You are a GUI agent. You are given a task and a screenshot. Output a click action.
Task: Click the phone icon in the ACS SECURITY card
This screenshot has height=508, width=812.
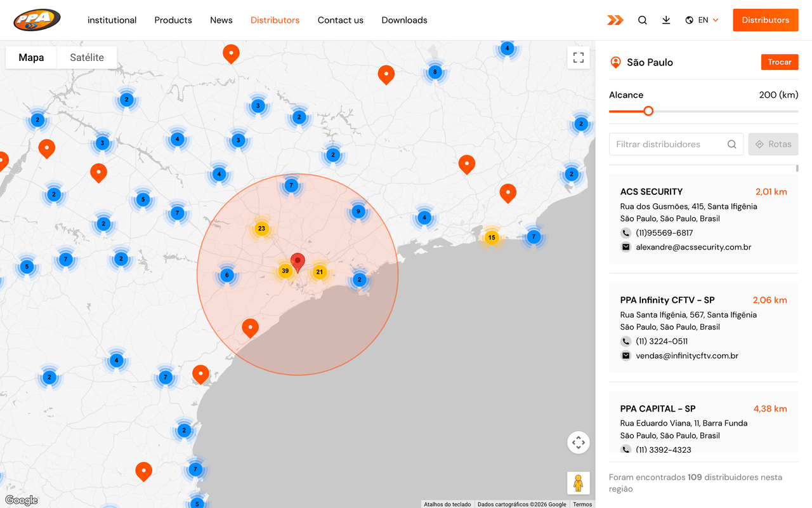(x=626, y=233)
